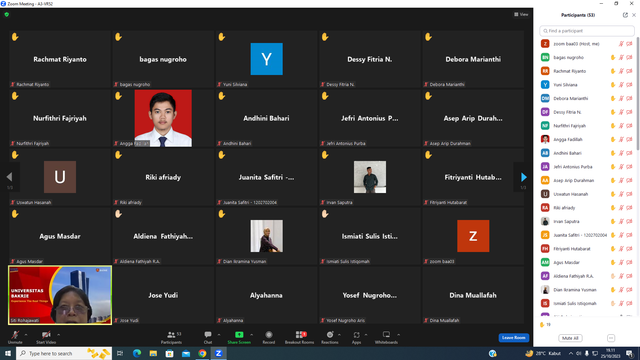The height and width of the screenshot is (360, 640).
Task: Expand audio options arrow next to Unmute
Action: click(x=26, y=335)
